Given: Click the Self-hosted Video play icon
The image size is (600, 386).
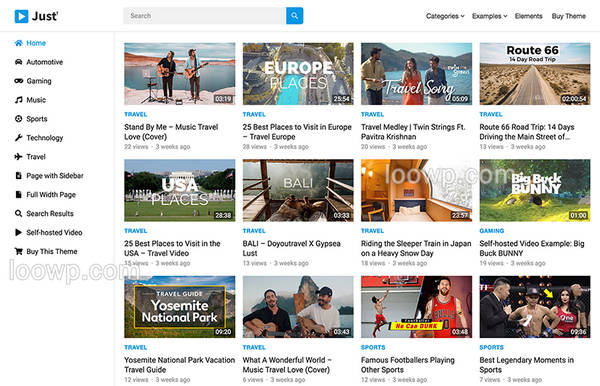Looking at the screenshot, I should (18, 232).
